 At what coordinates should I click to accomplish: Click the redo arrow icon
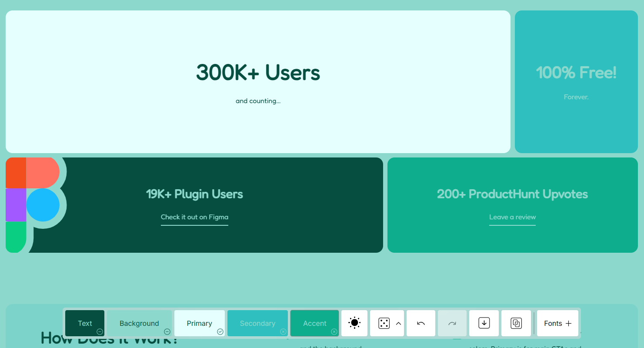[x=452, y=323]
